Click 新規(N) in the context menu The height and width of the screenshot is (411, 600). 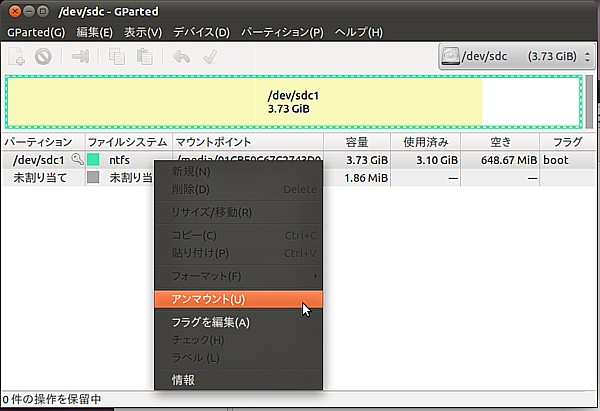pyautogui.click(x=238, y=171)
